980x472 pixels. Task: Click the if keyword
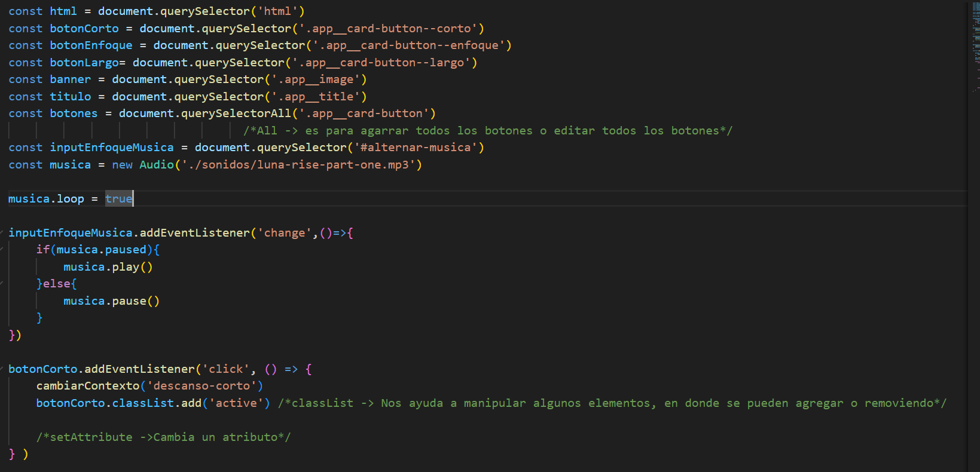[43, 250]
